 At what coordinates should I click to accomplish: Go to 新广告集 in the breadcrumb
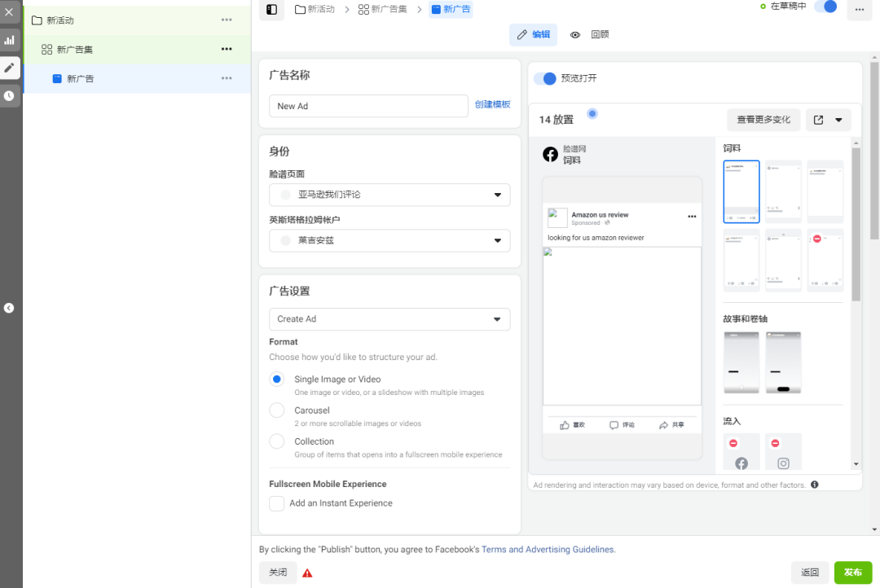[x=383, y=10]
